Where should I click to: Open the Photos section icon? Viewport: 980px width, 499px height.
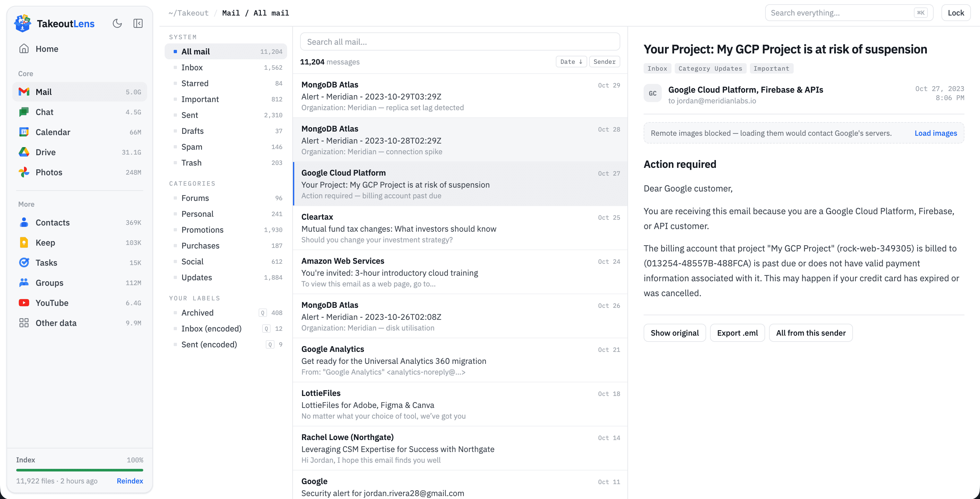24,172
